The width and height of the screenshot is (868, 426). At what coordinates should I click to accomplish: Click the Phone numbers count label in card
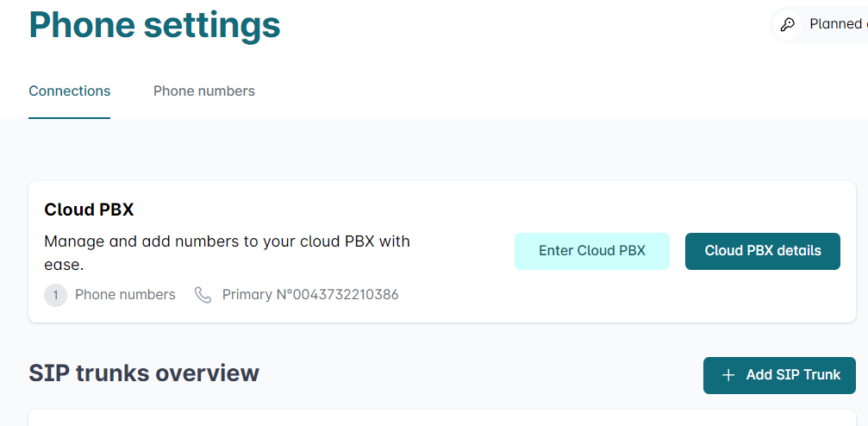[x=125, y=295]
